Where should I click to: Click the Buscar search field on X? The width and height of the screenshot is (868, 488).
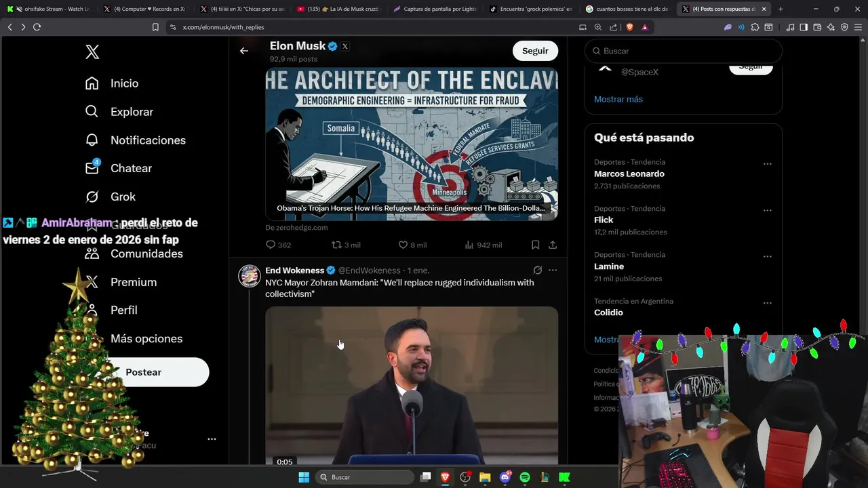point(684,51)
